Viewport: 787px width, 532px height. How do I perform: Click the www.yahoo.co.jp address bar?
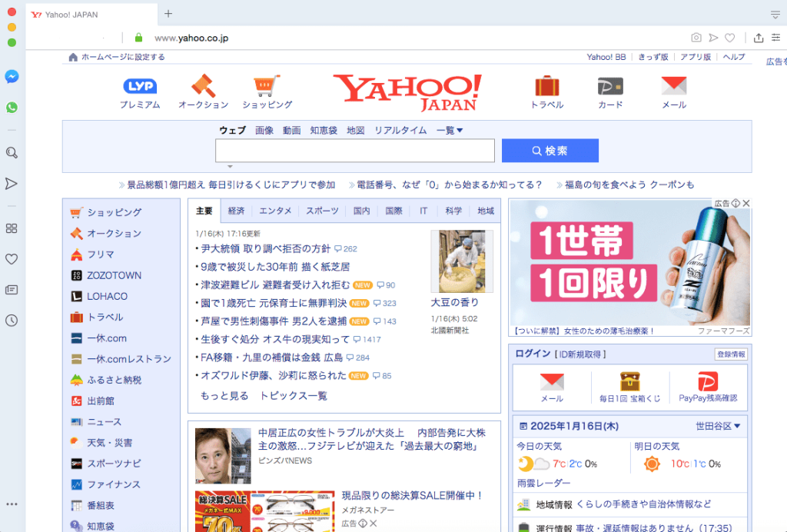coord(191,38)
